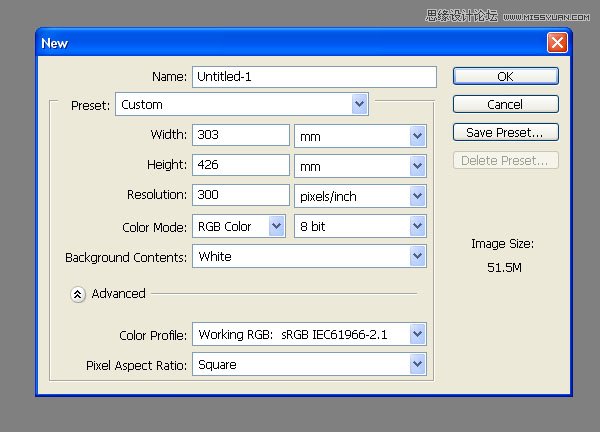Open the RGB Color mode dropdown
Viewport: 600px width, 432px height.
tap(239, 226)
